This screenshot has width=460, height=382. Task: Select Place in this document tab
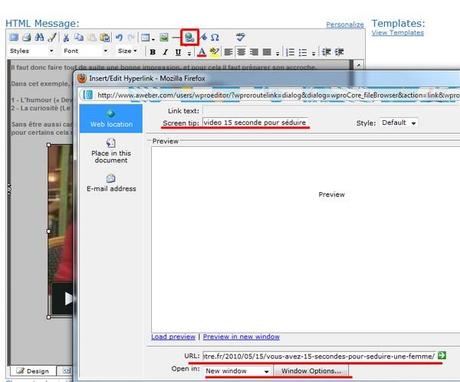pyautogui.click(x=111, y=151)
